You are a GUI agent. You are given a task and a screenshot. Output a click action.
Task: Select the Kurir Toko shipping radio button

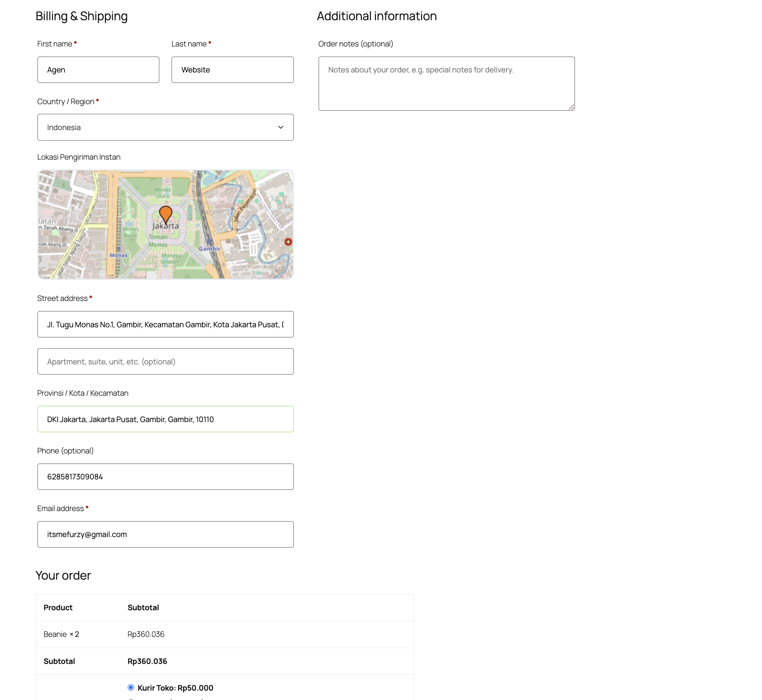click(130, 687)
